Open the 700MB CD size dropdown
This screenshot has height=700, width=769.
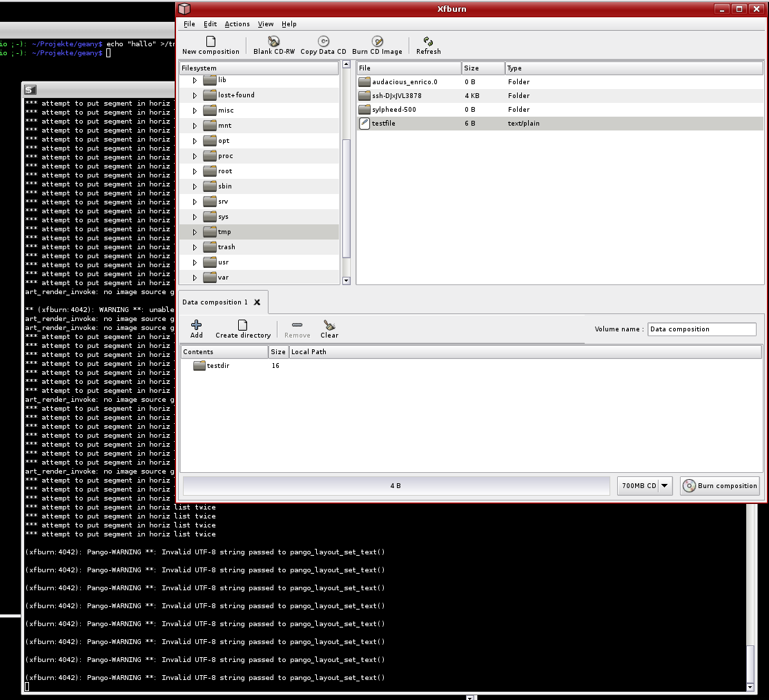point(665,486)
